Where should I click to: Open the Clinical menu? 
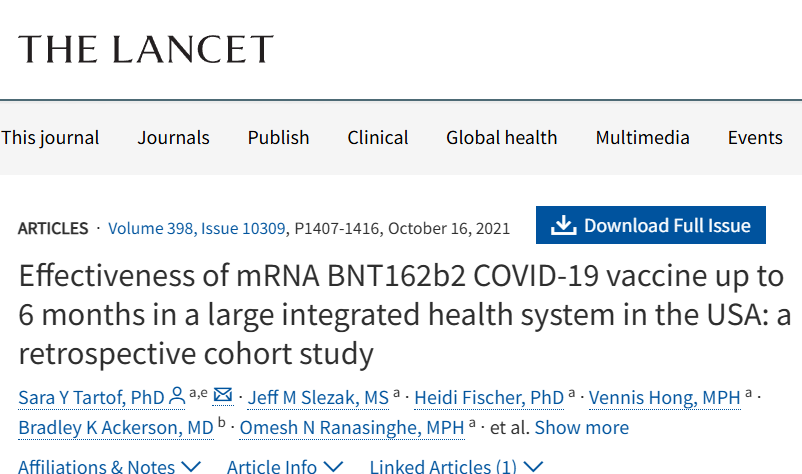click(x=377, y=138)
